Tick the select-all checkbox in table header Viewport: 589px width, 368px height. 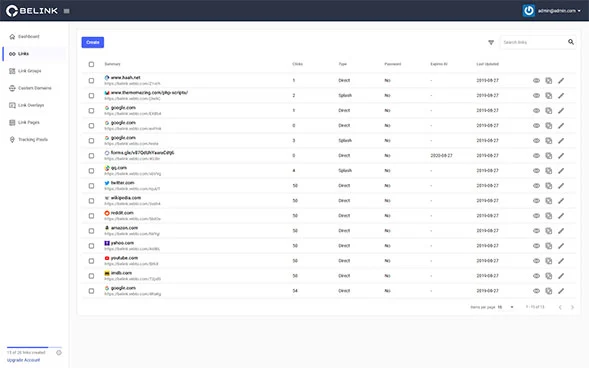pos(91,64)
